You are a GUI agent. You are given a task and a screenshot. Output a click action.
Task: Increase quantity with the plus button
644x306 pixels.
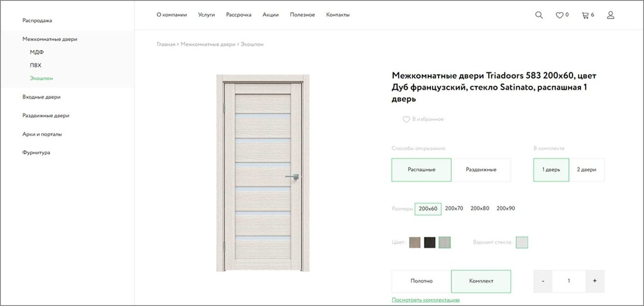click(594, 281)
